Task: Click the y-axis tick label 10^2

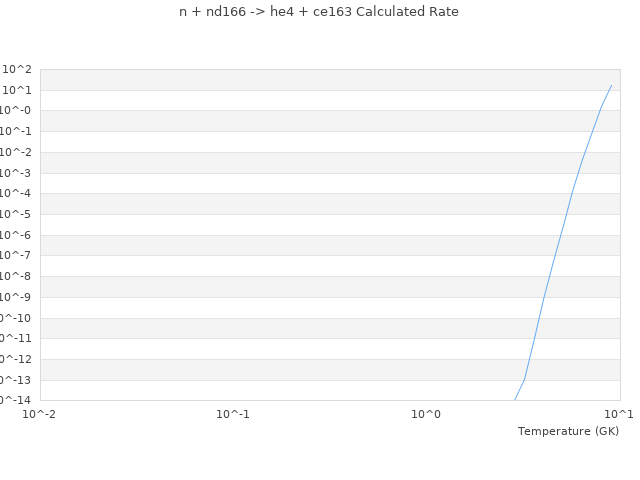Action: tap(17, 69)
